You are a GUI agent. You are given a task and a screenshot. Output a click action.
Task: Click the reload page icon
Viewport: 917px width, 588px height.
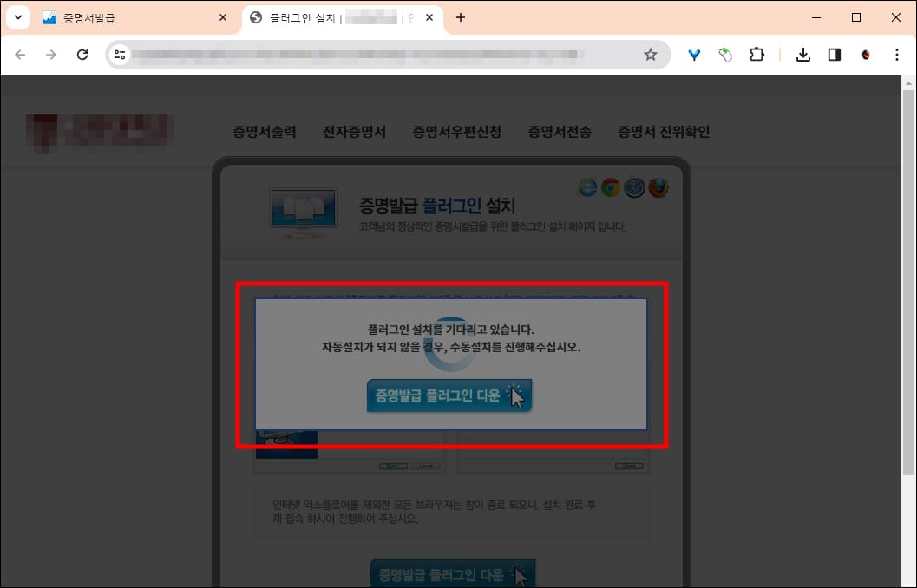[82, 54]
